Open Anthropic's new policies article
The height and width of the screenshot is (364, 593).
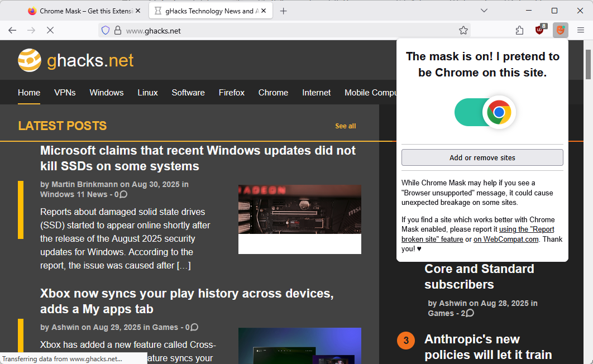488,347
